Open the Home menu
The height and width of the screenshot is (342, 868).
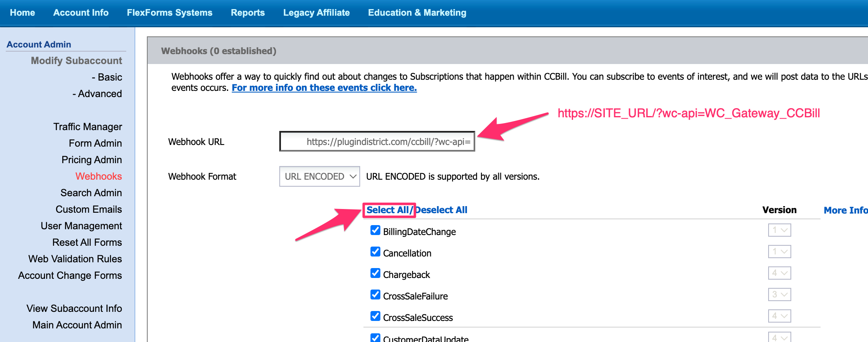22,13
